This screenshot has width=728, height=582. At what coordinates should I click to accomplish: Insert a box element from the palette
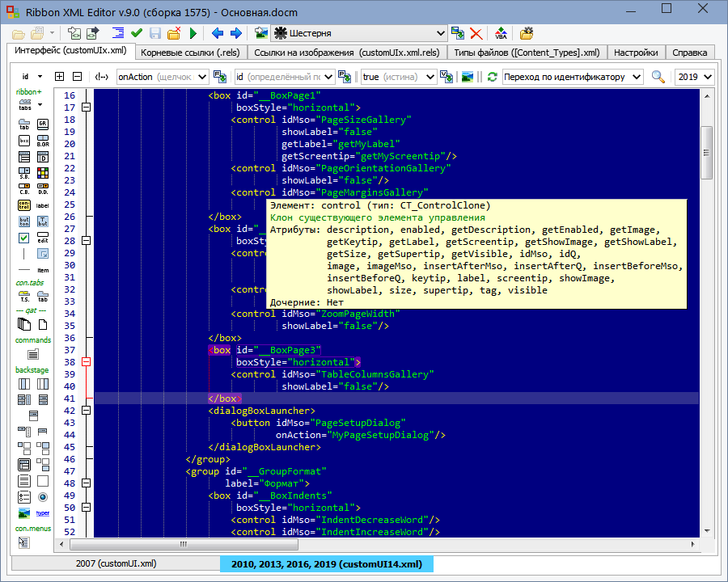point(24,141)
